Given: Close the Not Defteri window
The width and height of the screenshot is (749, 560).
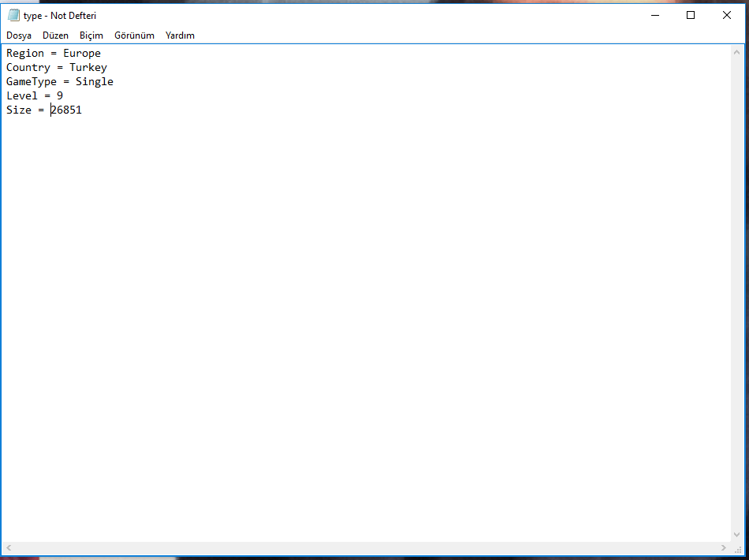Looking at the screenshot, I should click(x=727, y=15).
